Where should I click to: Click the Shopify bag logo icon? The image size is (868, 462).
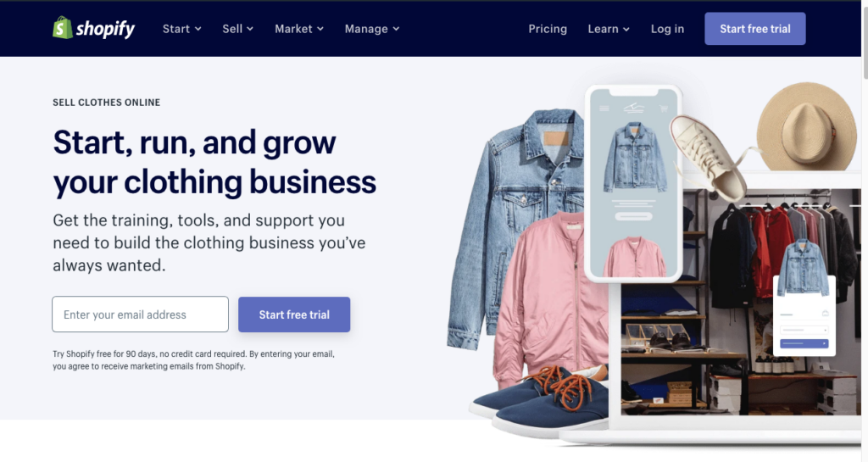63,28
